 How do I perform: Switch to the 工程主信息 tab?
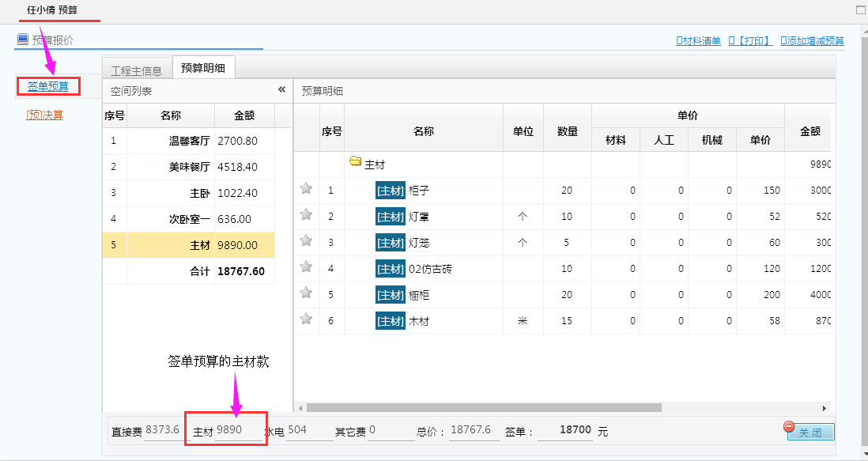coord(138,67)
